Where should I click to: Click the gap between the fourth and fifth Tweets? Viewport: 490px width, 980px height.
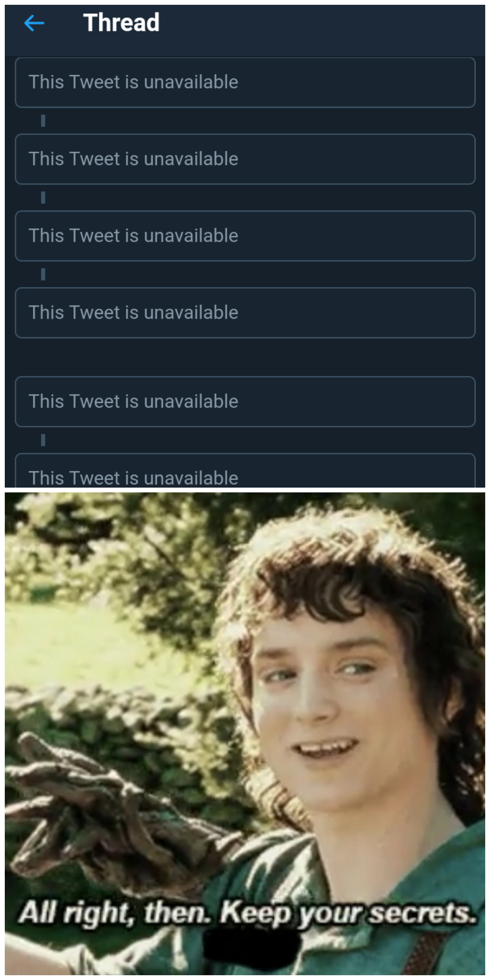click(x=245, y=356)
